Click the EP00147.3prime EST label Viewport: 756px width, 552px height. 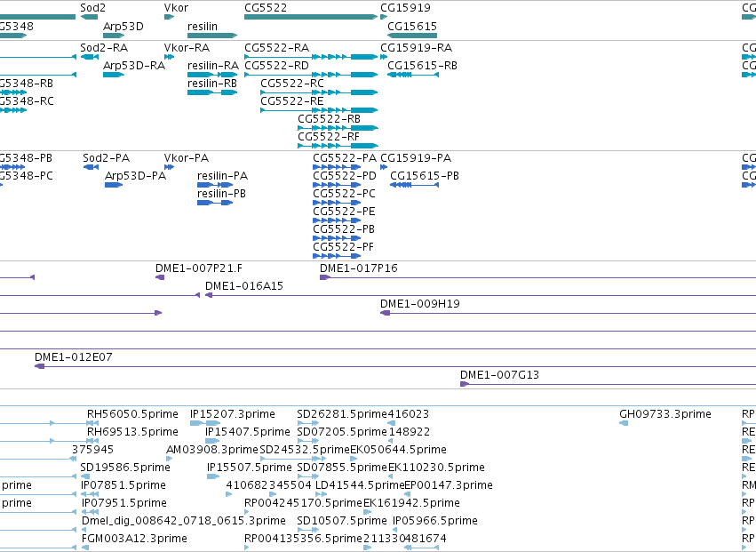tap(449, 486)
